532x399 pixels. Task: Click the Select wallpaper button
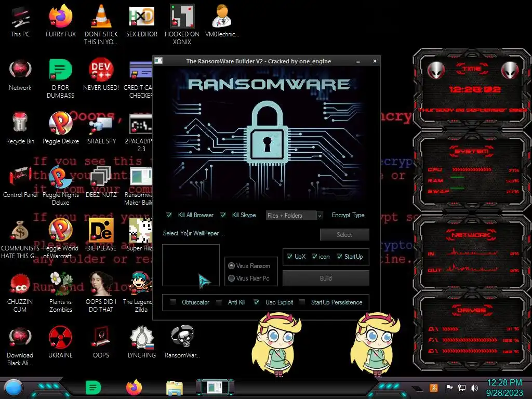pyautogui.click(x=344, y=234)
